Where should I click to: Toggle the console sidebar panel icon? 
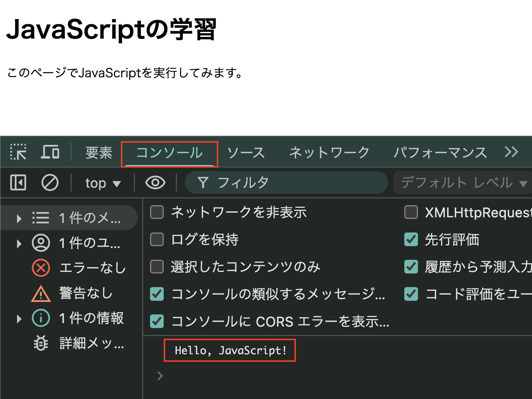coord(18,183)
